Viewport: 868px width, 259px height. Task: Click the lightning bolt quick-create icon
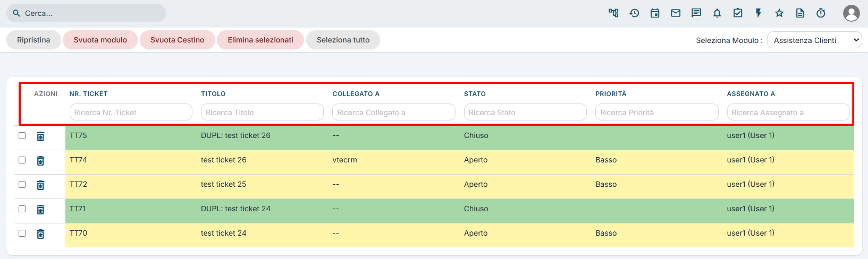[x=759, y=13]
